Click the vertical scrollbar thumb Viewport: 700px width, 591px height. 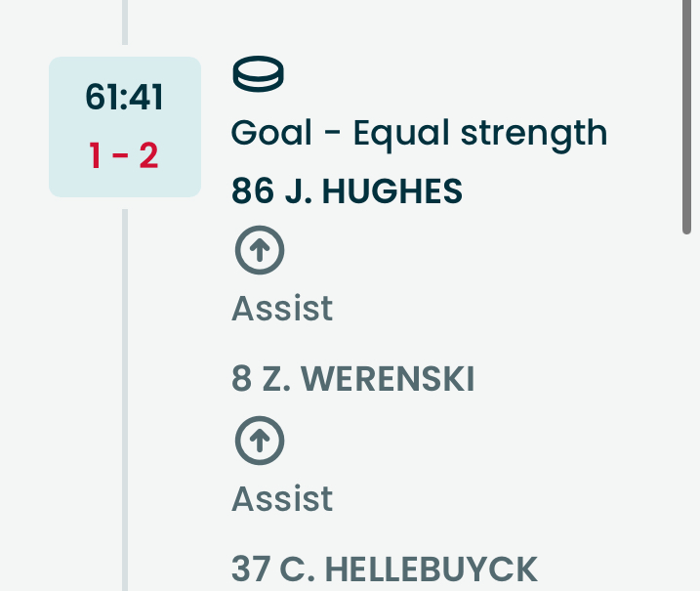tap(687, 117)
